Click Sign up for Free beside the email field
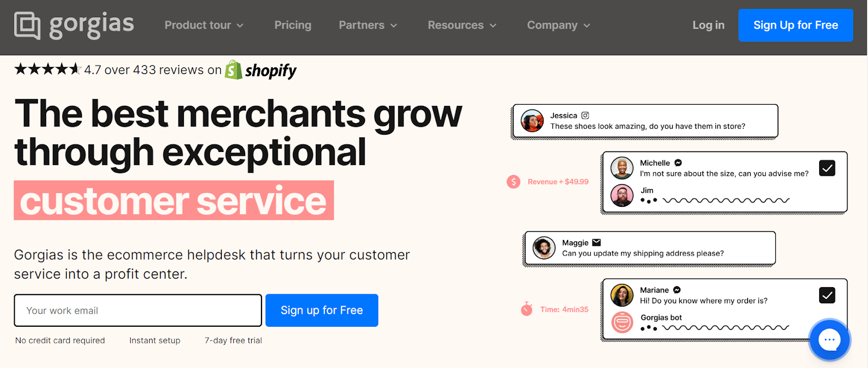Screen dimensions: 868x368 tap(322, 310)
